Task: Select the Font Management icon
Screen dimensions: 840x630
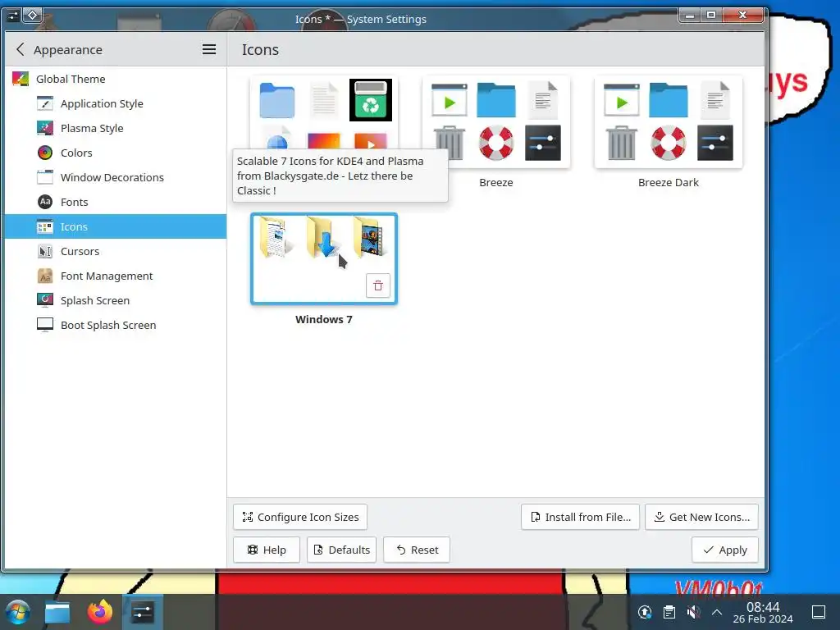Action: coord(45,276)
